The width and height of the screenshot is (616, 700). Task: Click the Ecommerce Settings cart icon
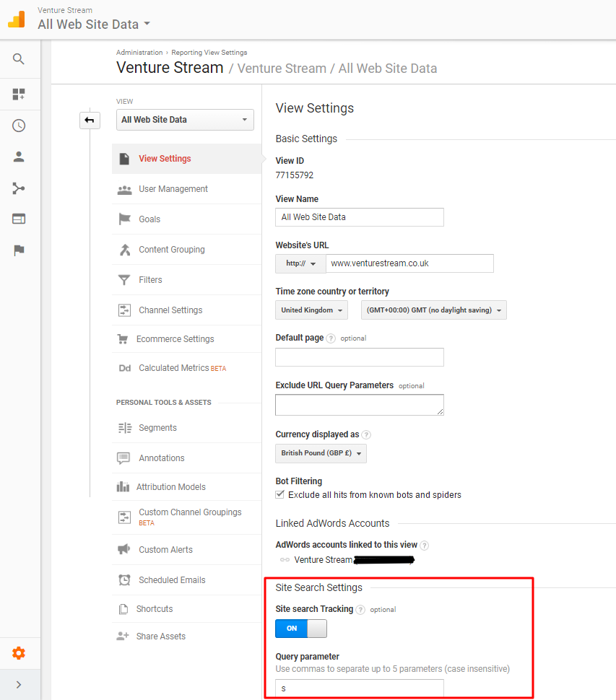(123, 339)
